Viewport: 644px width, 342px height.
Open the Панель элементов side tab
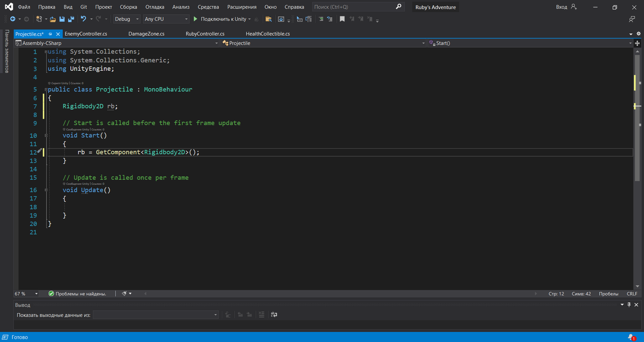click(x=6, y=51)
